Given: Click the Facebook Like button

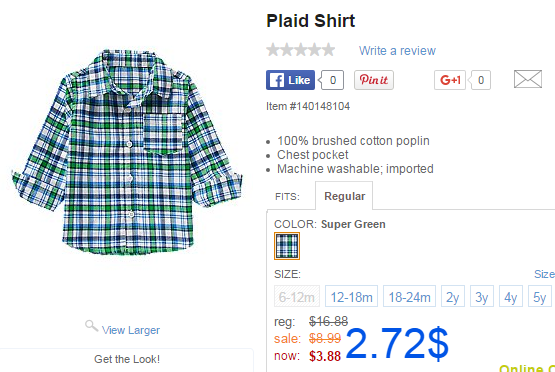Looking at the screenshot, I should point(290,80).
